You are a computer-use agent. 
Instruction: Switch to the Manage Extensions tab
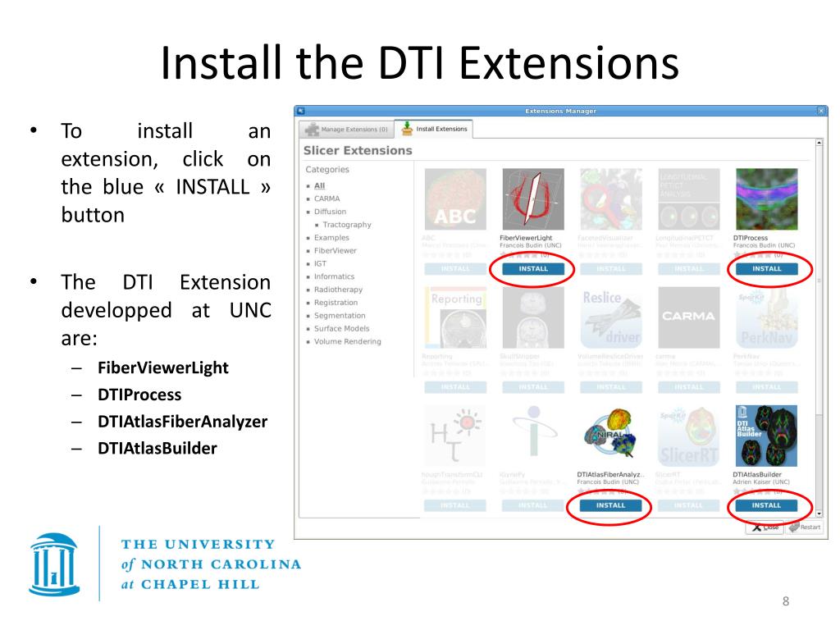pos(346,130)
